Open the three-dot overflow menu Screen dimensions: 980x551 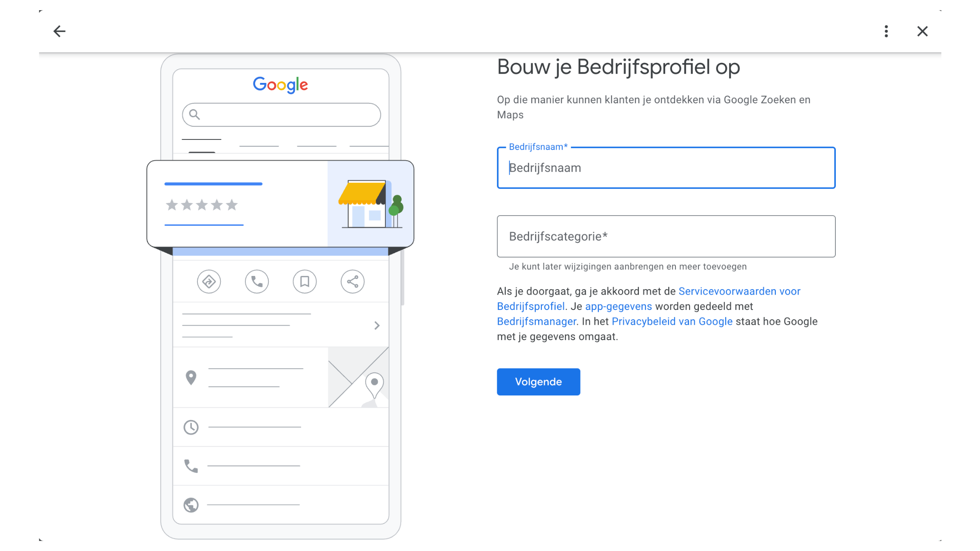[886, 31]
